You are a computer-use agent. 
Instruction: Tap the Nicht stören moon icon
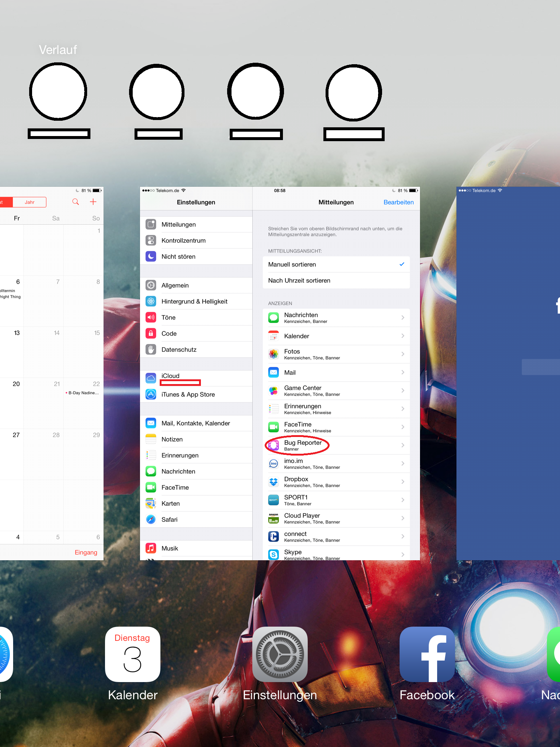point(151,256)
